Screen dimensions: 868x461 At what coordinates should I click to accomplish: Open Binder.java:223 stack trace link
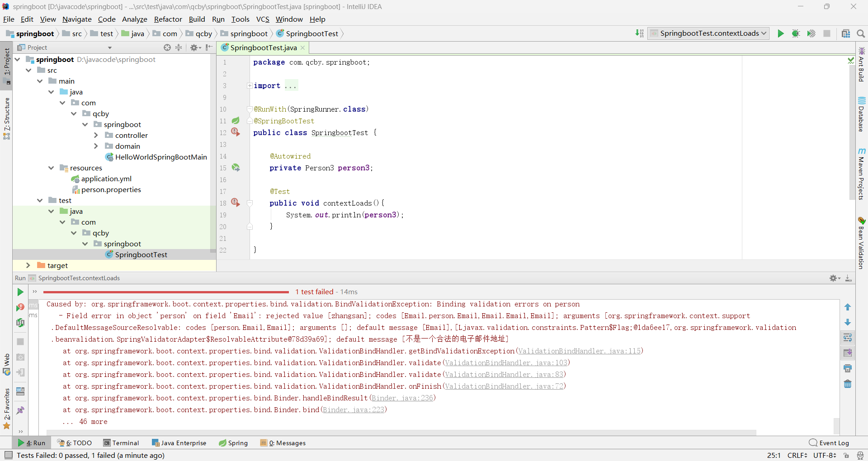pos(354,410)
